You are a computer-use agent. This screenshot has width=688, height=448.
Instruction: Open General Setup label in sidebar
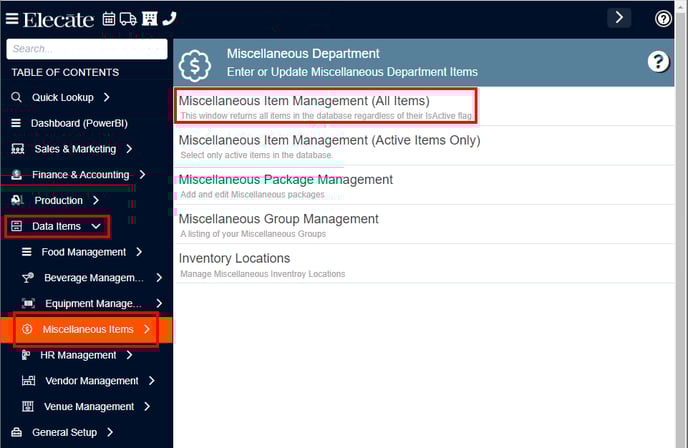coord(64,433)
